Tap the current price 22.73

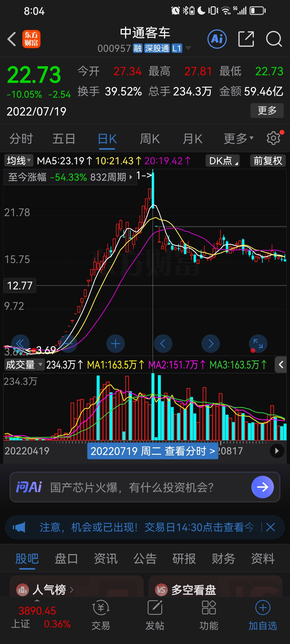coord(34,75)
